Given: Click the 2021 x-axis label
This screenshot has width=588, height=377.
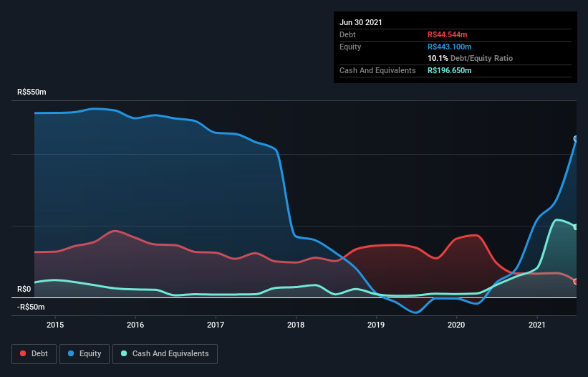Looking at the screenshot, I should pyautogui.click(x=537, y=325).
